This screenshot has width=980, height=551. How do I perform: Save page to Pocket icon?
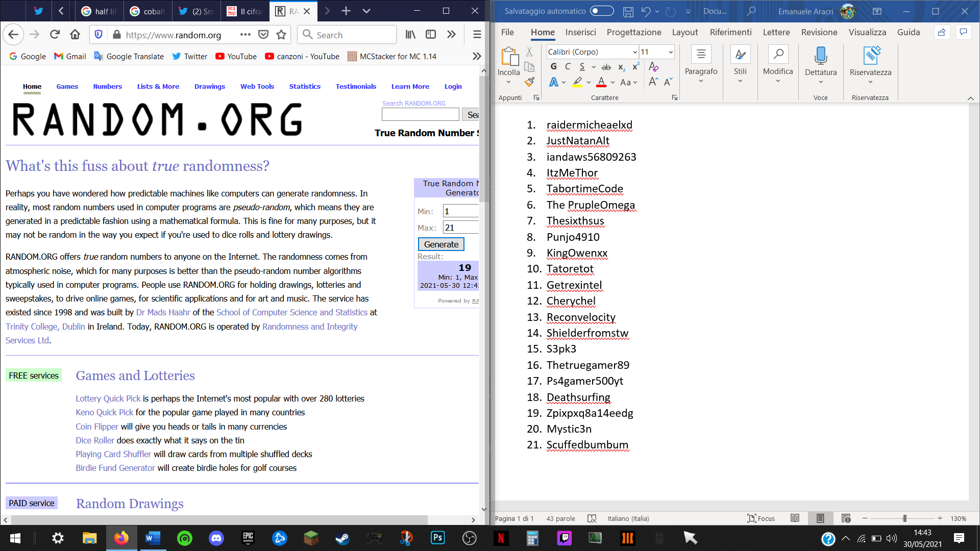click(x=263, y=35)
